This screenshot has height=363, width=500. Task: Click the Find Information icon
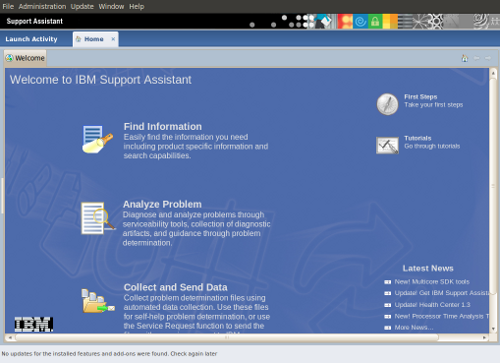(x=97, y=139)
